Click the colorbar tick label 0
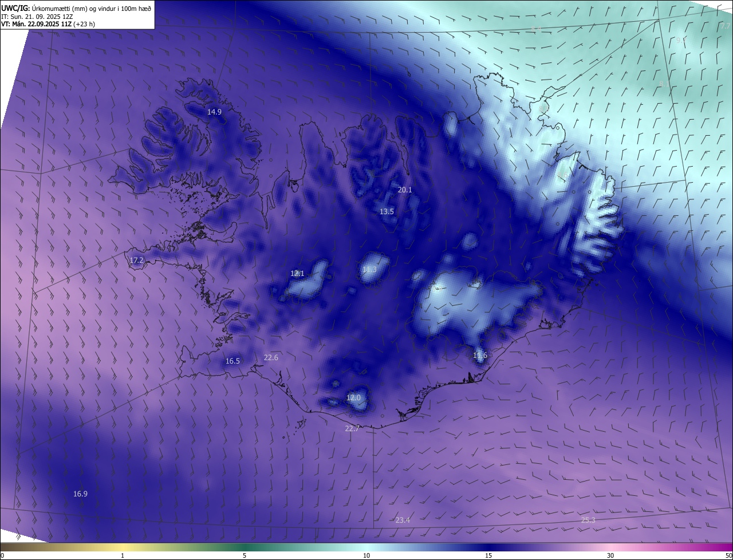 tap(2, 555)
